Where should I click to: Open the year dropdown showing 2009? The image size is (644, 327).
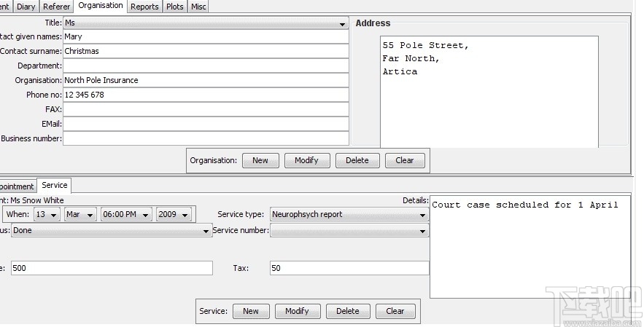coord(174,214)
